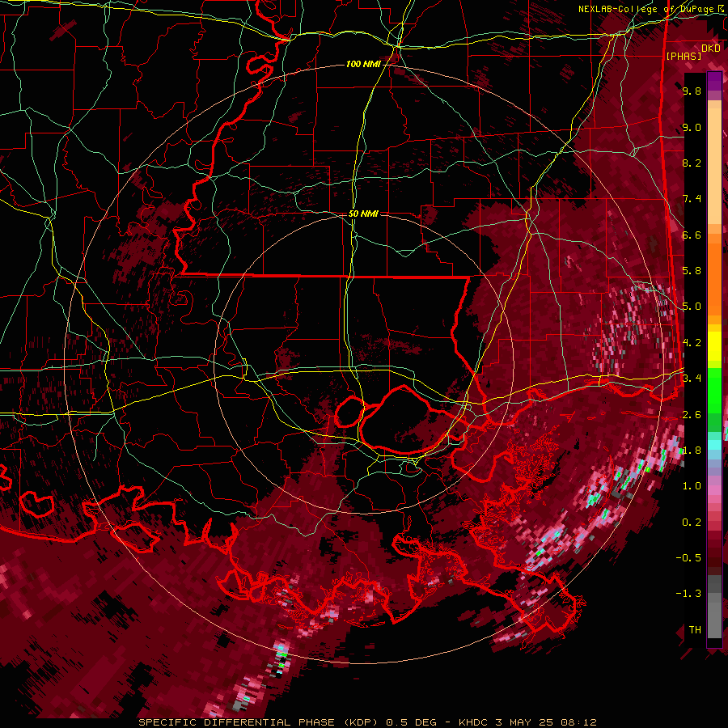Click the 1.0 scale value
This screenshot has width=728, height=728.
point(692,486)
